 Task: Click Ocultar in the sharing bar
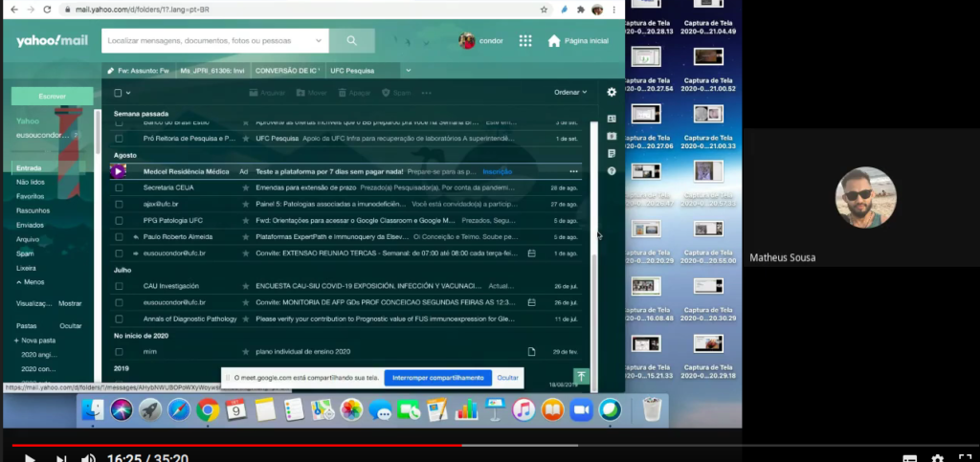pyautogui.click(x=507, y=378)
